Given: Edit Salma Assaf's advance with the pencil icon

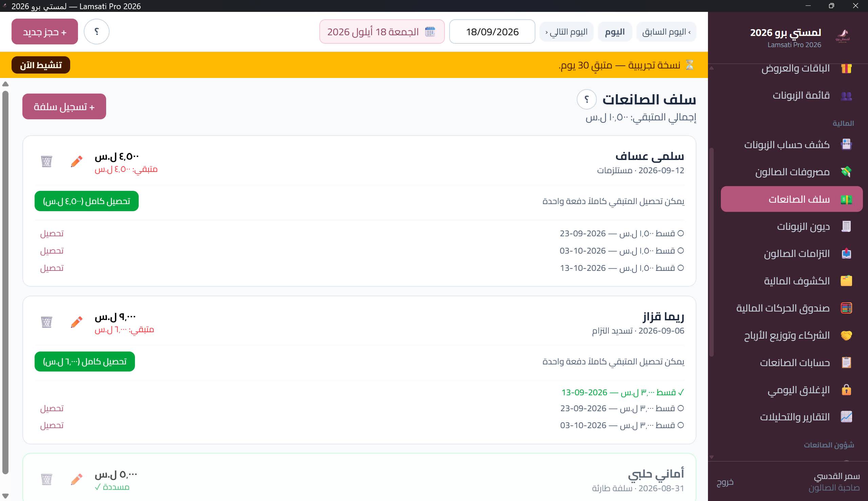Looking at the screenshot, I should [76, 161].
